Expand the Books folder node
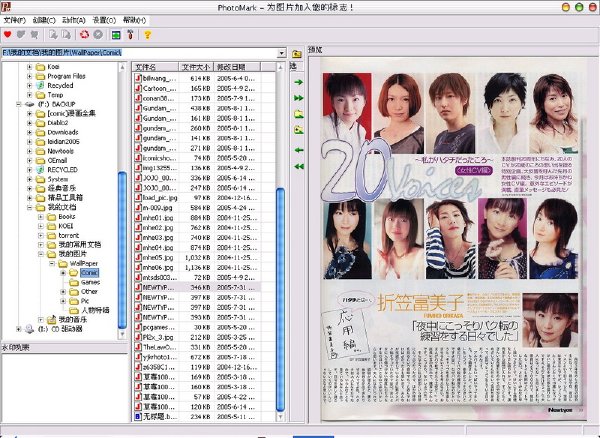 coord(41,217)
